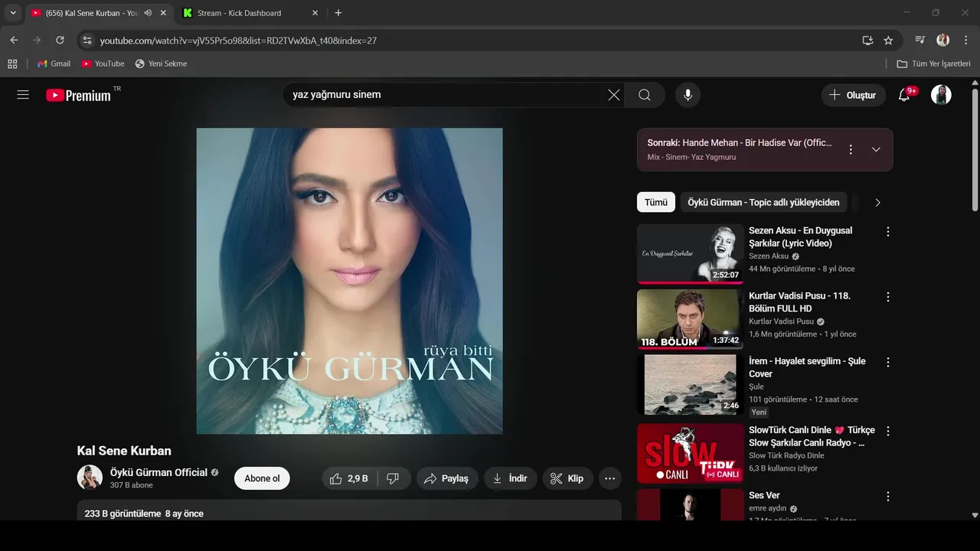Click 'Kurtlar Vadisi Pusu' channel name

click(x=781, y=321)
